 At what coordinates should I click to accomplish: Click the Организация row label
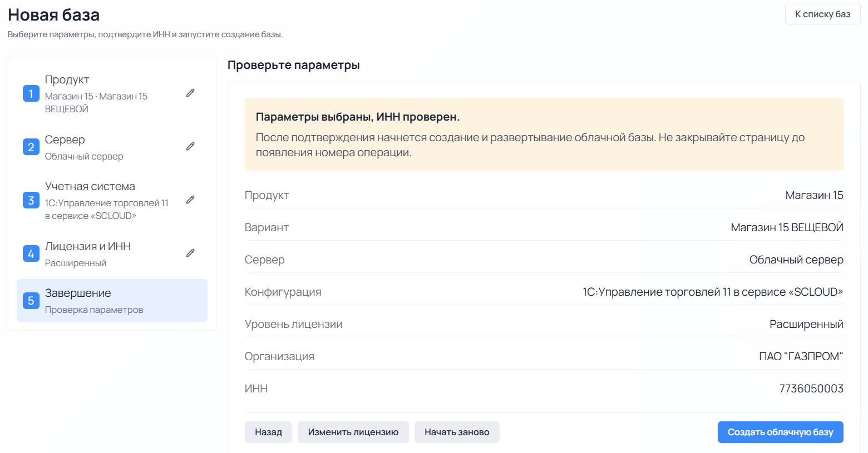(x=279, y=356)
